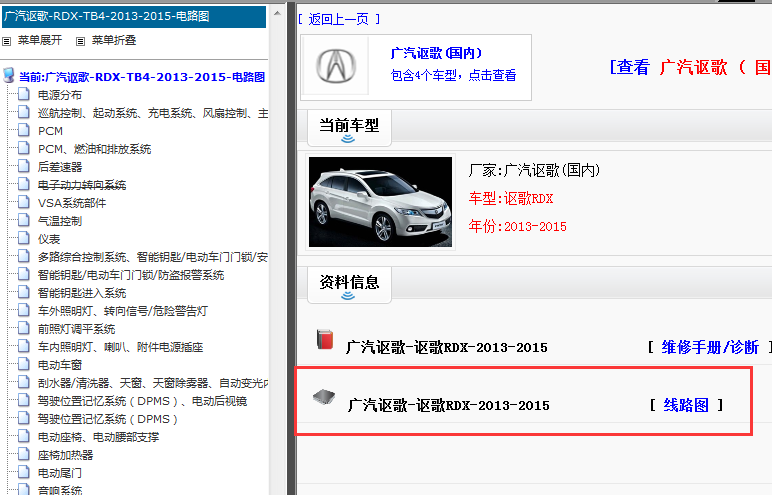Click the page icon beside 前照灯调平系统

[24, 328]
